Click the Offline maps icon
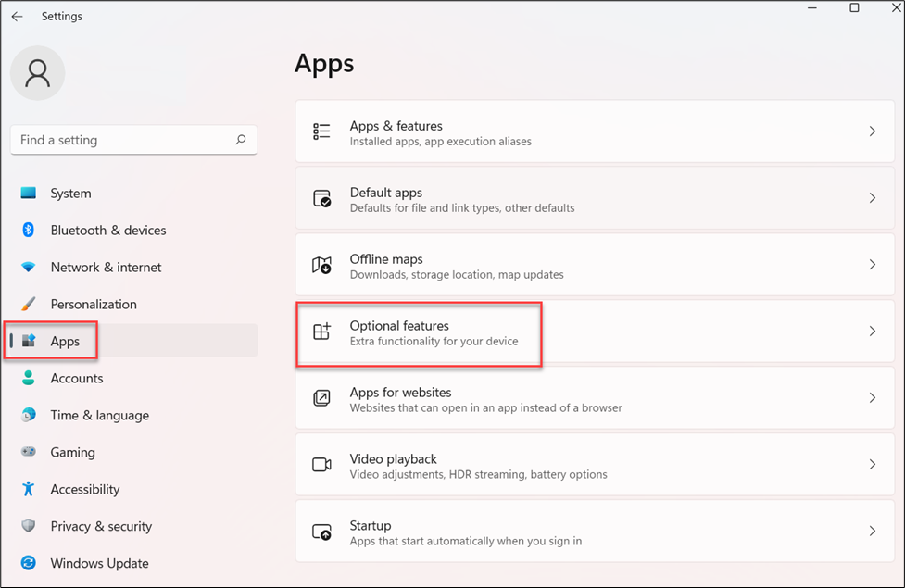The image size is (905, 588). click(x=321, y=265)
